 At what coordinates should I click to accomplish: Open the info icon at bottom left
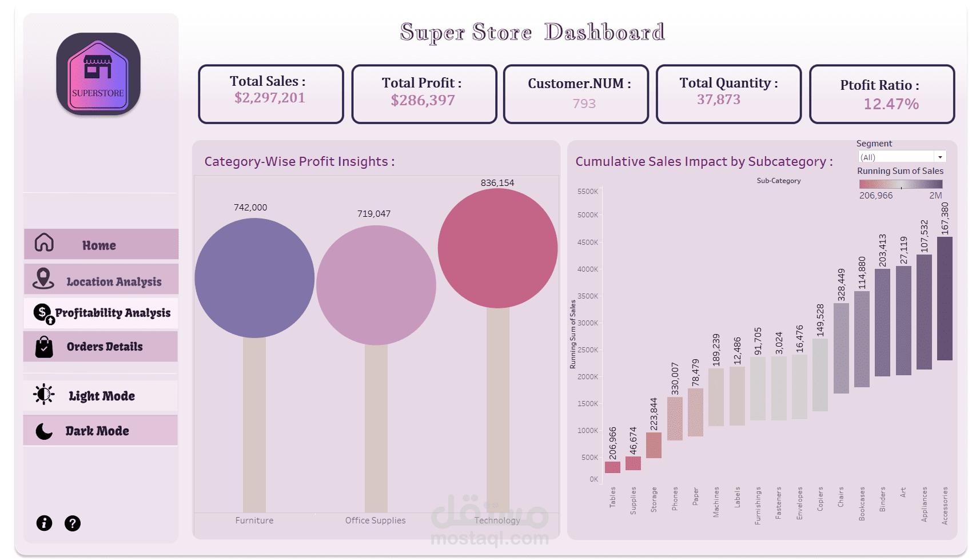44,523
